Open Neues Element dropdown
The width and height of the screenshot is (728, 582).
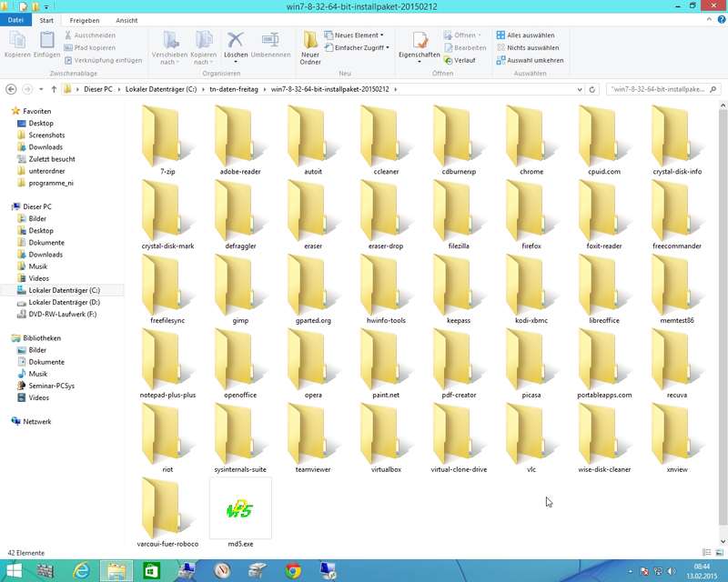tap(354, 35)
